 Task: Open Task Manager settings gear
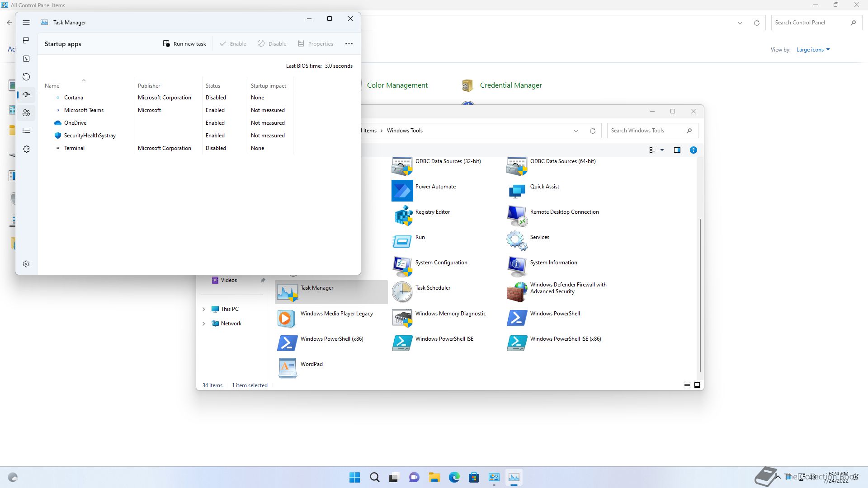(x=26, y=264)
